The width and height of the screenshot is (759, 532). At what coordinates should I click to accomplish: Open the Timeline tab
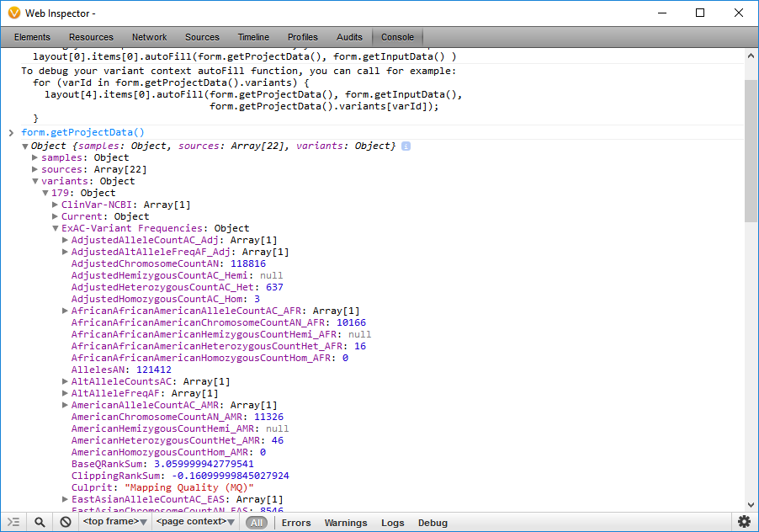[253, 37]
